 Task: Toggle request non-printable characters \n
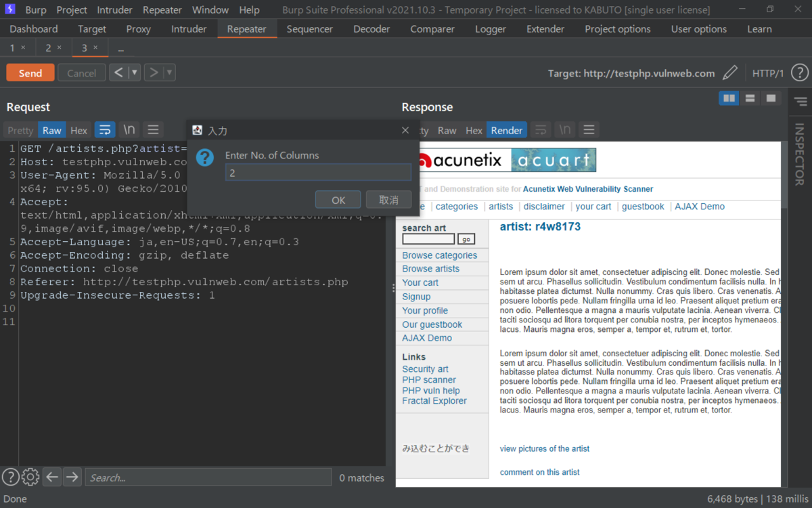pyautogui.click(x=129, y=130)
